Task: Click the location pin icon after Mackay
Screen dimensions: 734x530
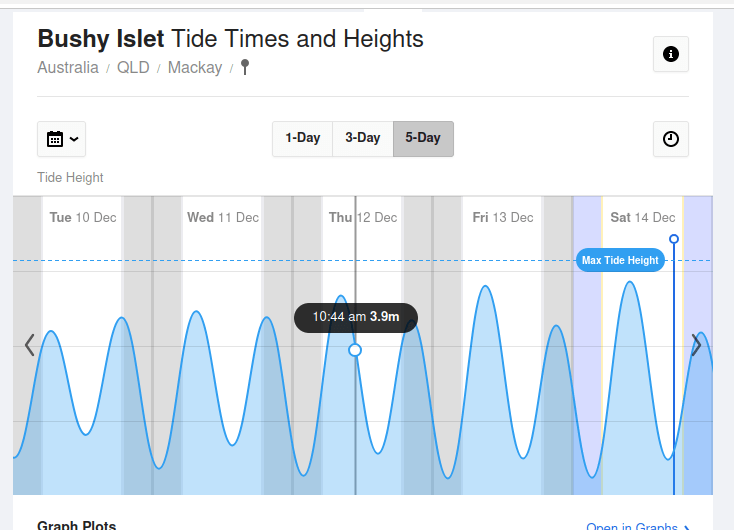Action: tap(245, 68)
